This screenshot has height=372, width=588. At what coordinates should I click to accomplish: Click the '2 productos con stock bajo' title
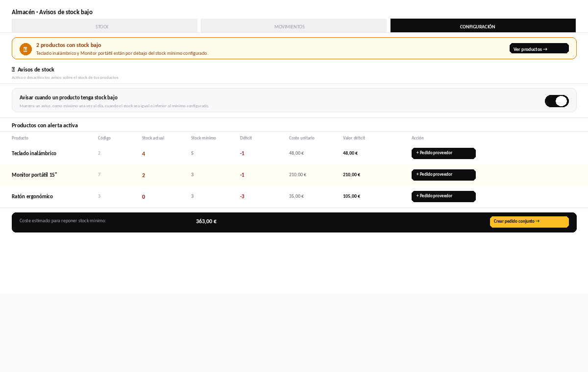(69, 45)
